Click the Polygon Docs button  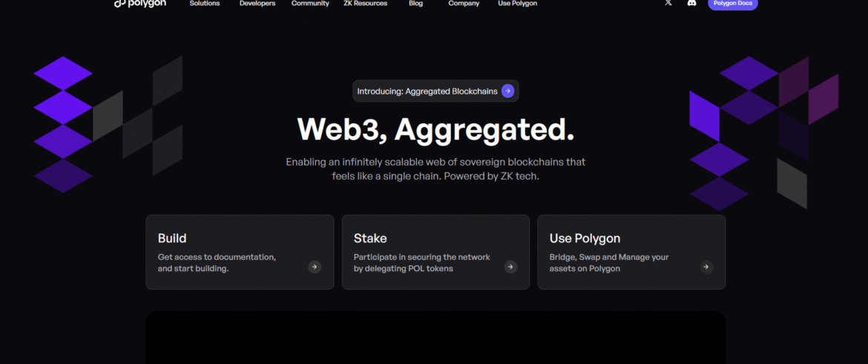click(x=732, y=3)
